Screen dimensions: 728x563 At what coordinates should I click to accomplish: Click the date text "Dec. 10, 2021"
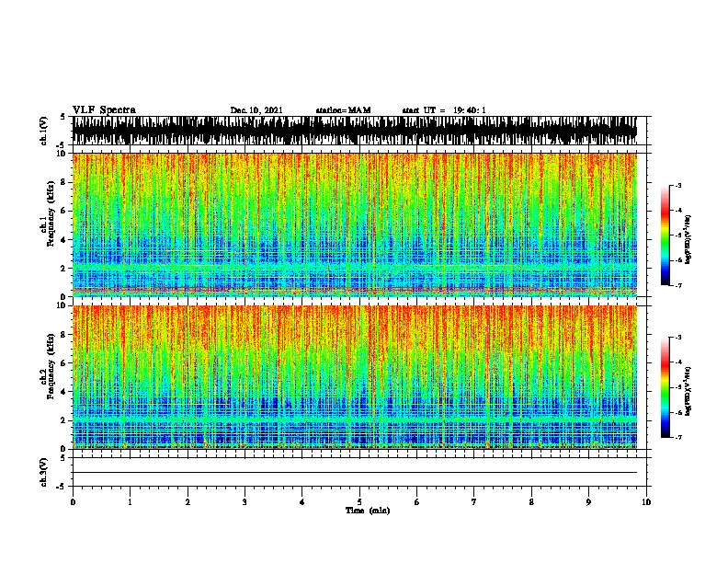point(256,110)
